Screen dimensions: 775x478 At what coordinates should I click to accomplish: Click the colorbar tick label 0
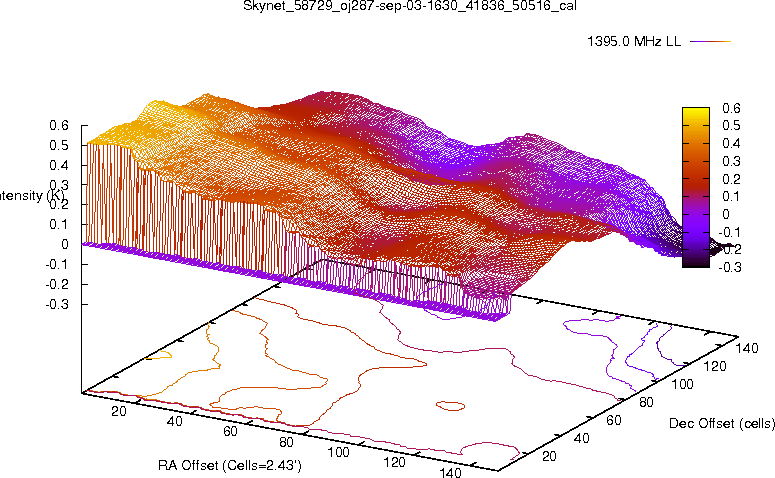(725, 215)
